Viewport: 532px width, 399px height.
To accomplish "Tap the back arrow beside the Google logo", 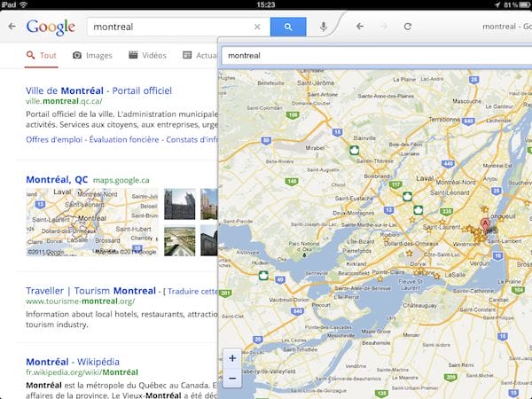I will [x=12, y=26].
